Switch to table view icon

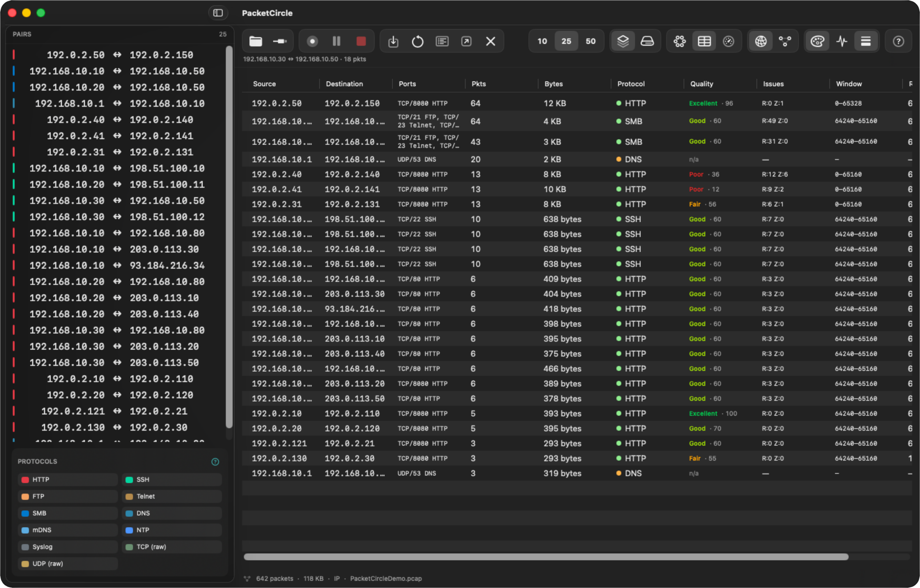pyautogui.click(x=704, y=41)
